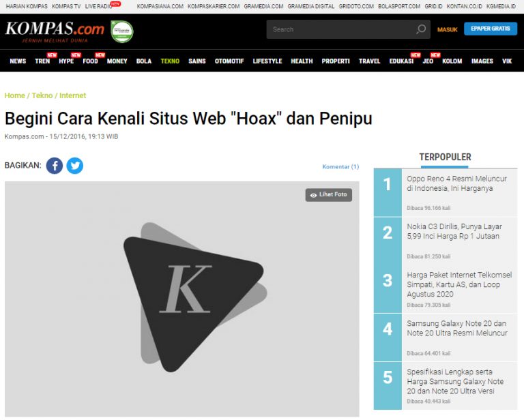Click the Kompas.com logo
Screen dimensions: 524x420
pyautogui.click(x=55, y=31)
